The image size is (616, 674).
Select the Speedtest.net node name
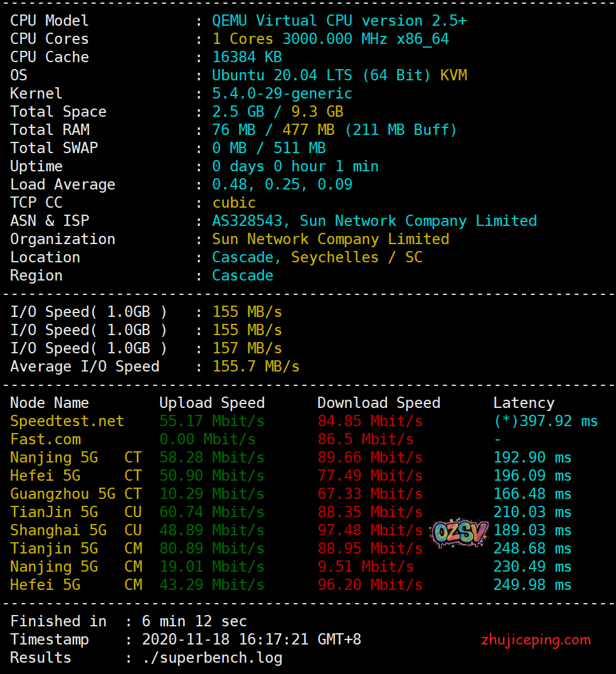pyautogui.click(x=67, y=421)
